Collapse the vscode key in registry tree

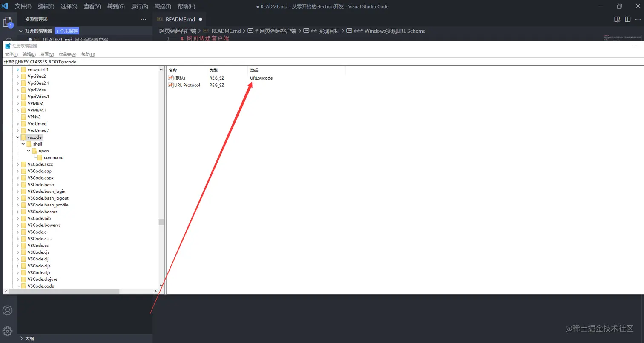tap(18, 137)
